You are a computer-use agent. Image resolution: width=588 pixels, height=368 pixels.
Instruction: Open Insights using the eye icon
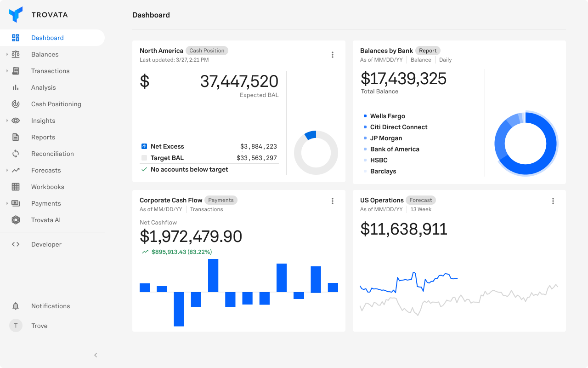16,121
